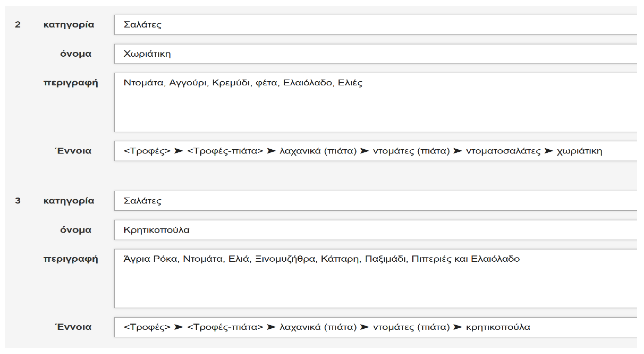Click the περιγραφή textarea starting with Άγρια Ρόκα
This screenshot has width=644, height=354.
[x=375, y=278]
